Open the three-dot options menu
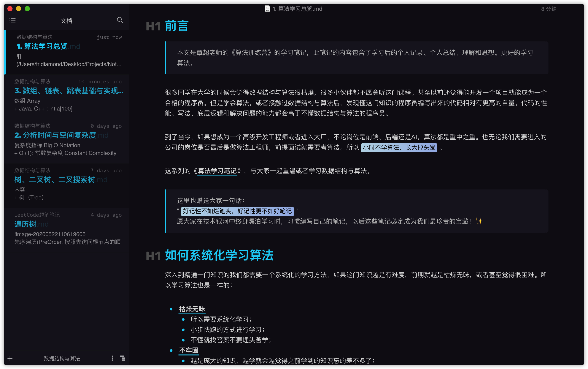The width and height of the screenshot is (588, 369). [x=112, y=358]
